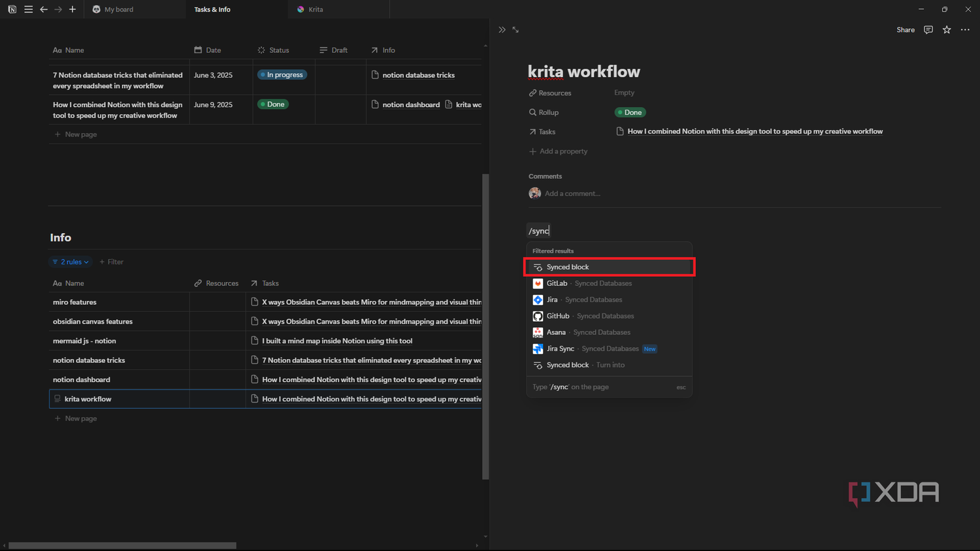Open the three-dots more options menu
980x551 pixels.
click(965, 30)
